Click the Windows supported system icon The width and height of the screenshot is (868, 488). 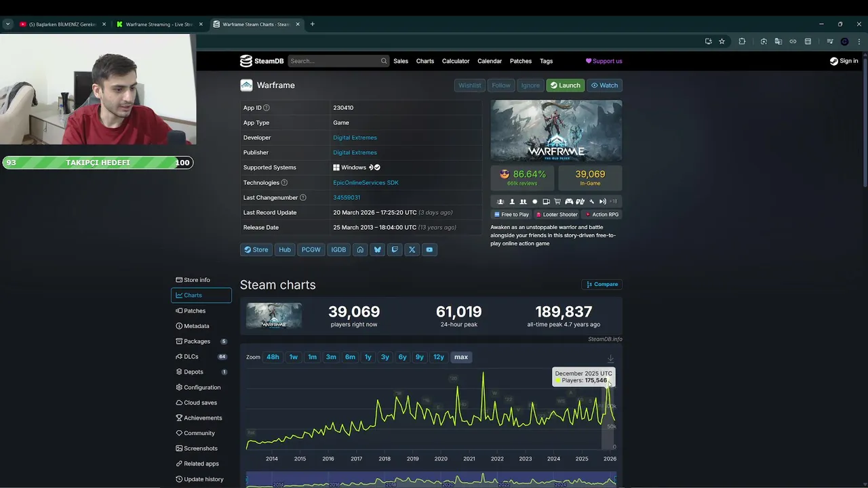pyautogui.click(x=336, y=167)
